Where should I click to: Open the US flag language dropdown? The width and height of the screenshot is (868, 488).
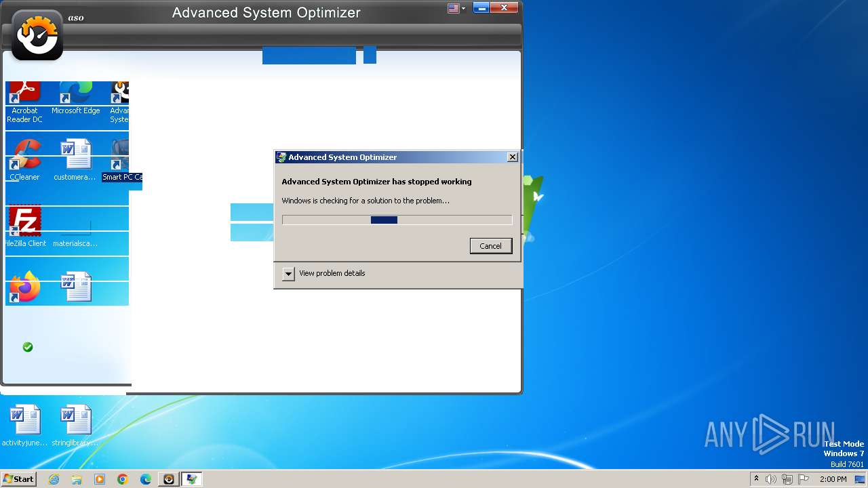(456, 8)
